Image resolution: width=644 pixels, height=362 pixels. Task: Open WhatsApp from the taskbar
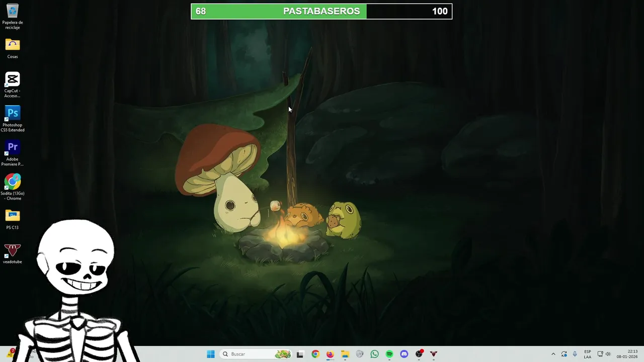pos(374,354)
